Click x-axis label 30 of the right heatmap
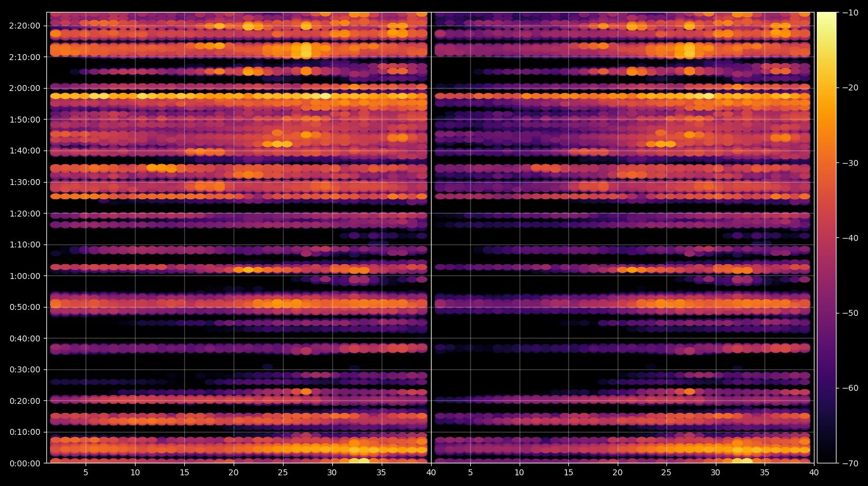 coord(716,473)
